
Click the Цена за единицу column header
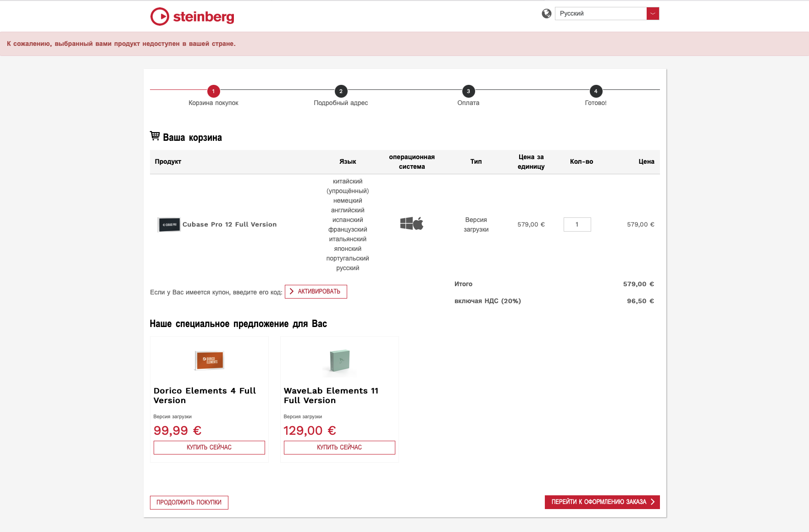click(x=531, y=162)
